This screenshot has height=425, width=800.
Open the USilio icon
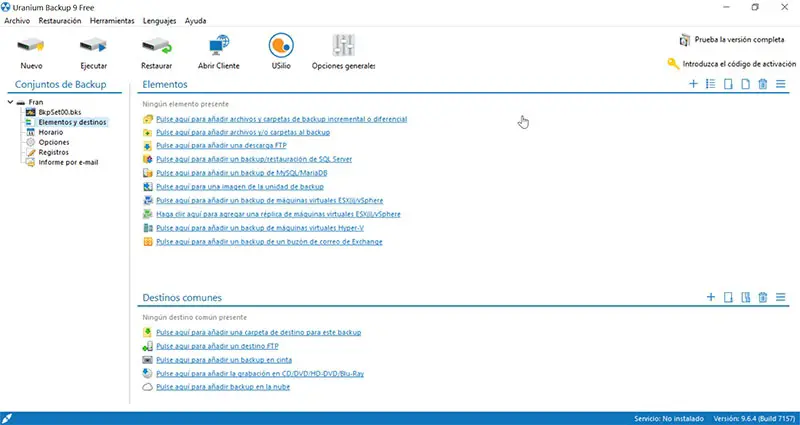(x=281, y=45)
